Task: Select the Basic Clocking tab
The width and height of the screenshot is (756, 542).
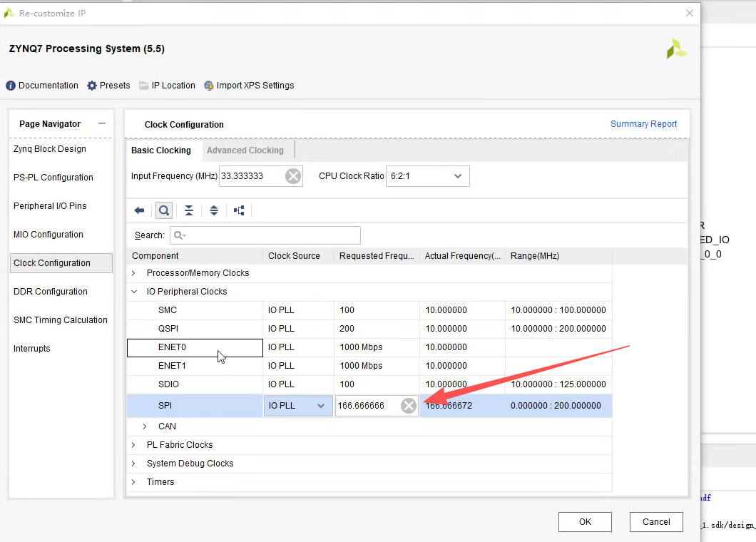Action: [161, 150]
